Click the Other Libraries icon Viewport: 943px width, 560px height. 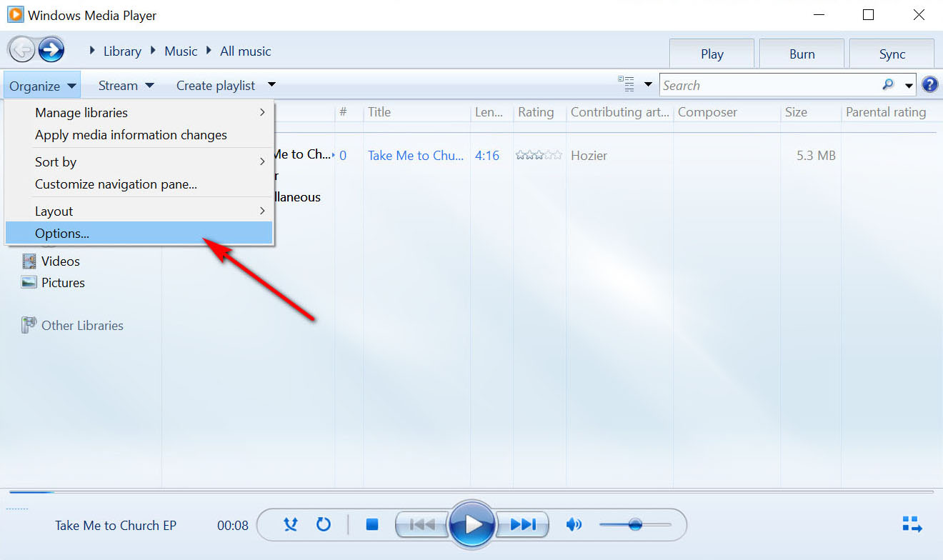[x=29, y=325]
